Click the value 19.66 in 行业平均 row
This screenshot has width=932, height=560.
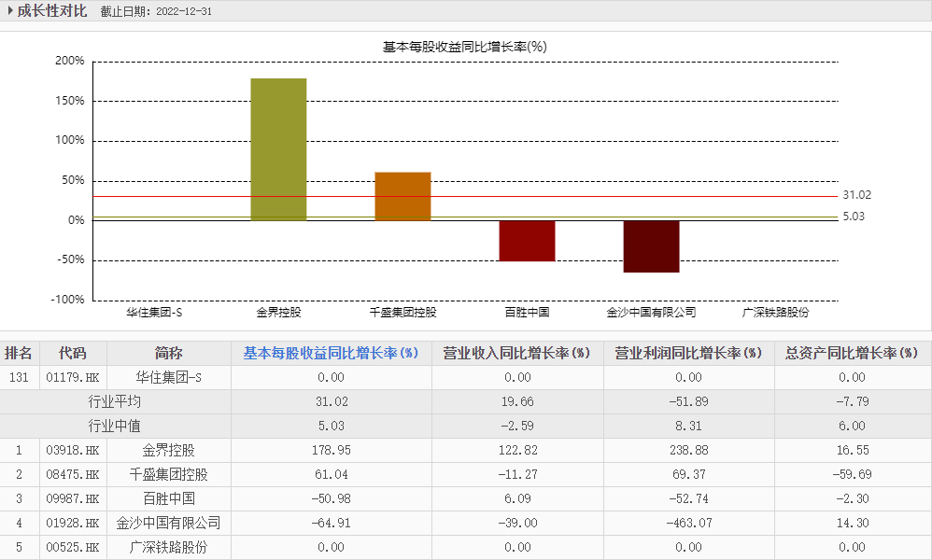(x=517, y=402)
